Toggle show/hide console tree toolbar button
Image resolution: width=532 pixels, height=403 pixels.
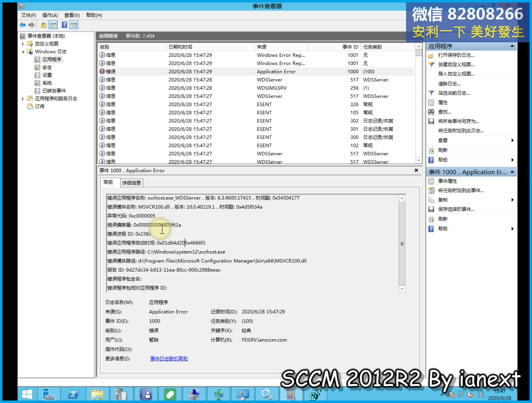pyautogui.click(x=53, y=25)
